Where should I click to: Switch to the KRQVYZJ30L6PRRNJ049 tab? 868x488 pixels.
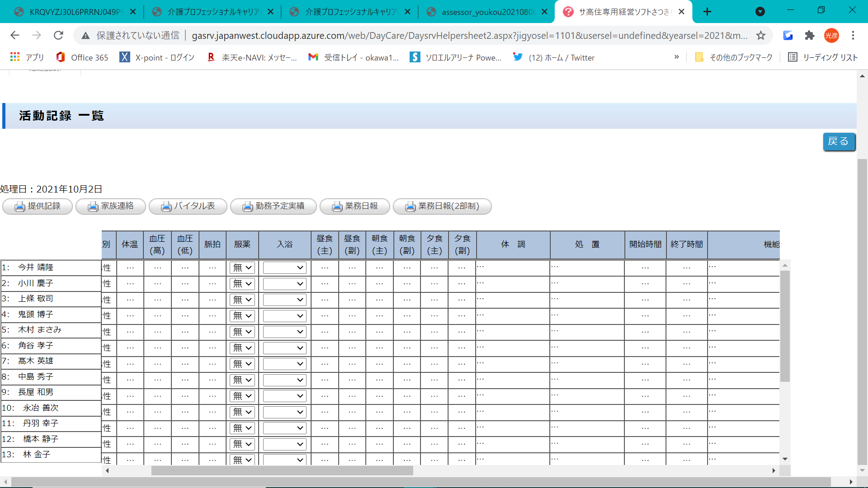pos(75,12)
